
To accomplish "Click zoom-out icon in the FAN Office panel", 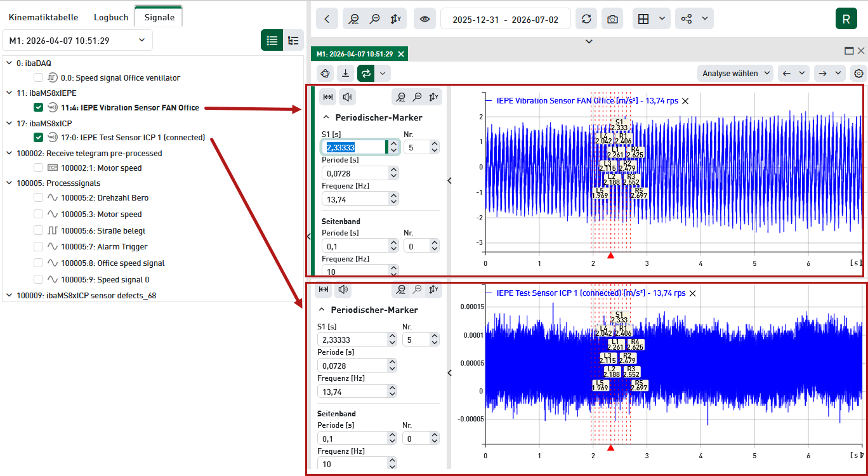I will [x=417, y=97].
